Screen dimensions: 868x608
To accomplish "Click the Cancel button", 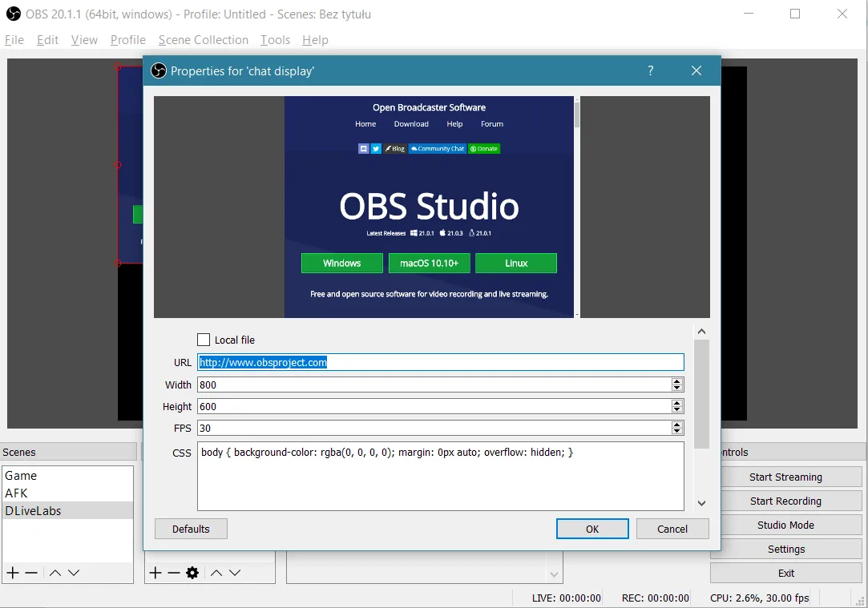I will pos(672,529).
